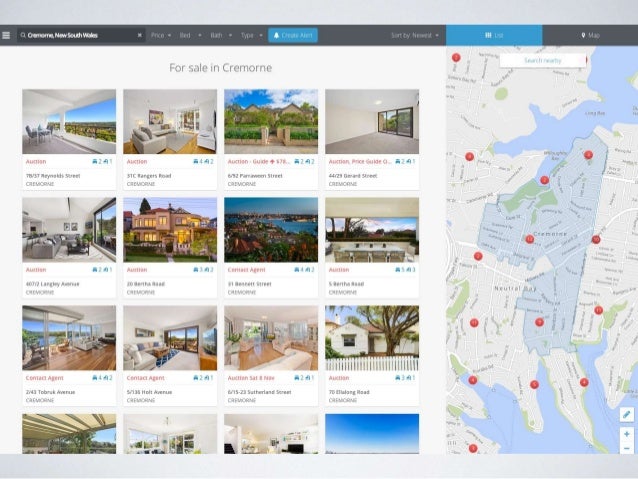Viewport: 638px width, 479px height.
Task: Open the Sort by Newest dropdown
Action: point(415,35)
